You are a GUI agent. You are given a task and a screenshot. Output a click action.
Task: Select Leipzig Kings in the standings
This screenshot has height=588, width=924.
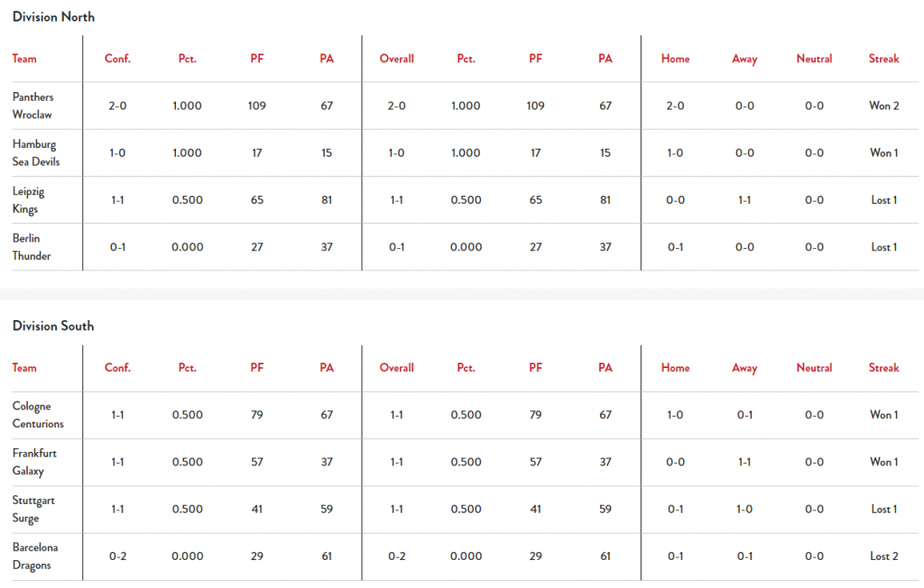(29, 199)
